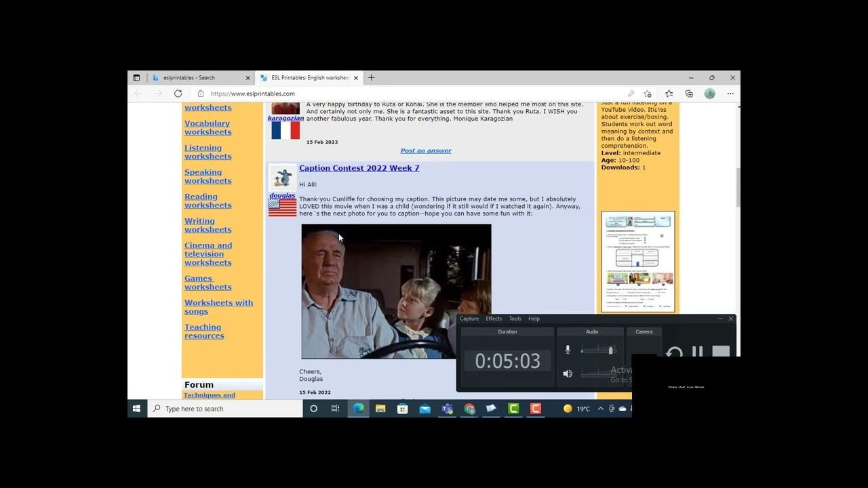The height and width of the screenshot is (488, 868).
Task: Toggle recorder system audio speaker
Action: click(x=568, y=373)
